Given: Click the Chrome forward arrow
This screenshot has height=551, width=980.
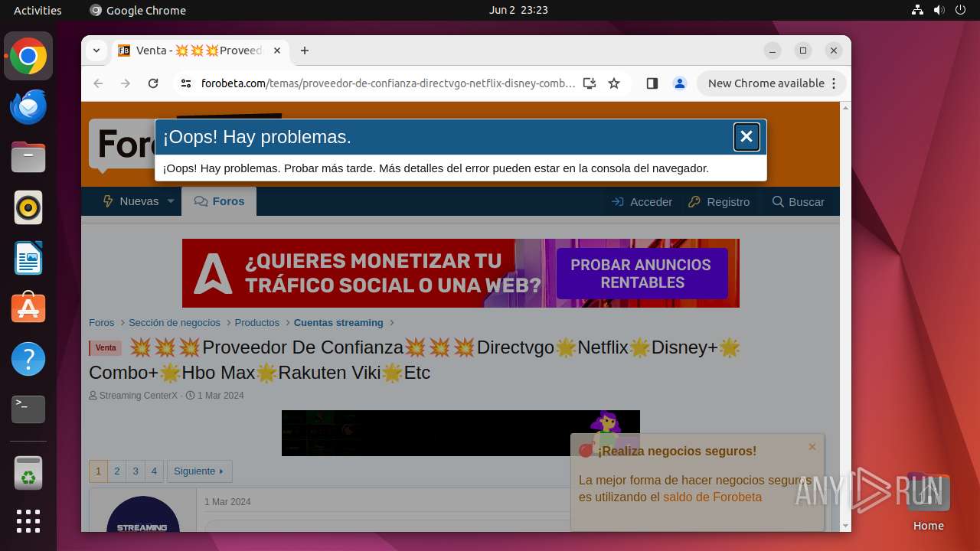Looking at the screenshot, I should tap(126, 83).
